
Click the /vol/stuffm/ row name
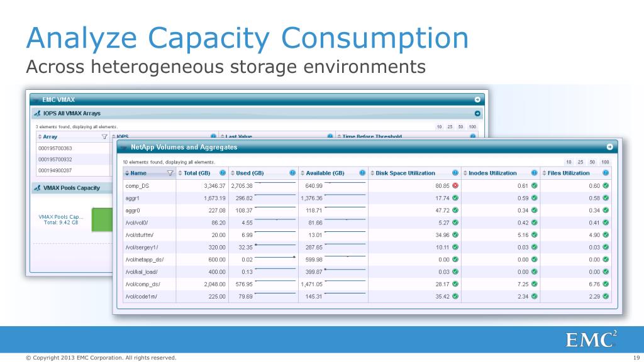[x=139, y=235]
